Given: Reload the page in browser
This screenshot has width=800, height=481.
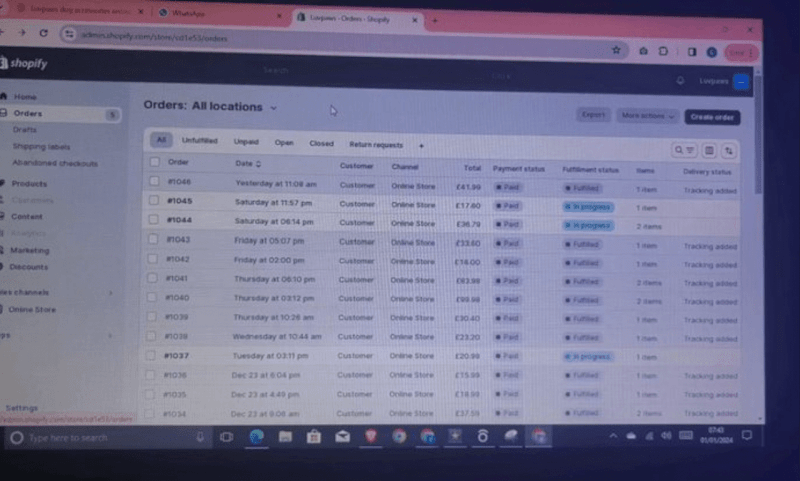Looking at the screenshot, I should click(44, 33).
